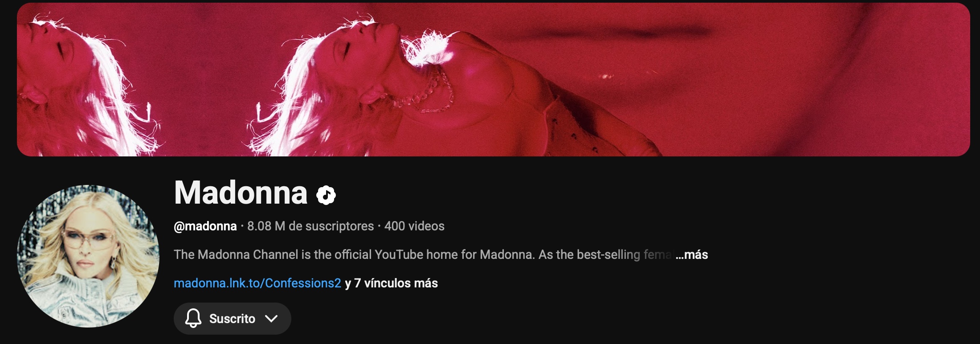Click the Suscrito button label
The image size is (980, 344).
(x=232, y=319)
